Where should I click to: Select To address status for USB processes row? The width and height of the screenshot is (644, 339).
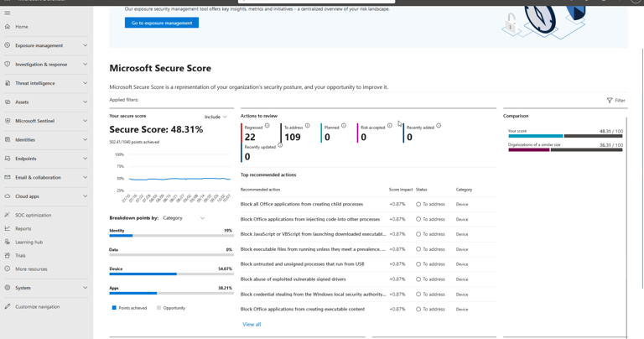pyautogui.click(x=418, y=264)
